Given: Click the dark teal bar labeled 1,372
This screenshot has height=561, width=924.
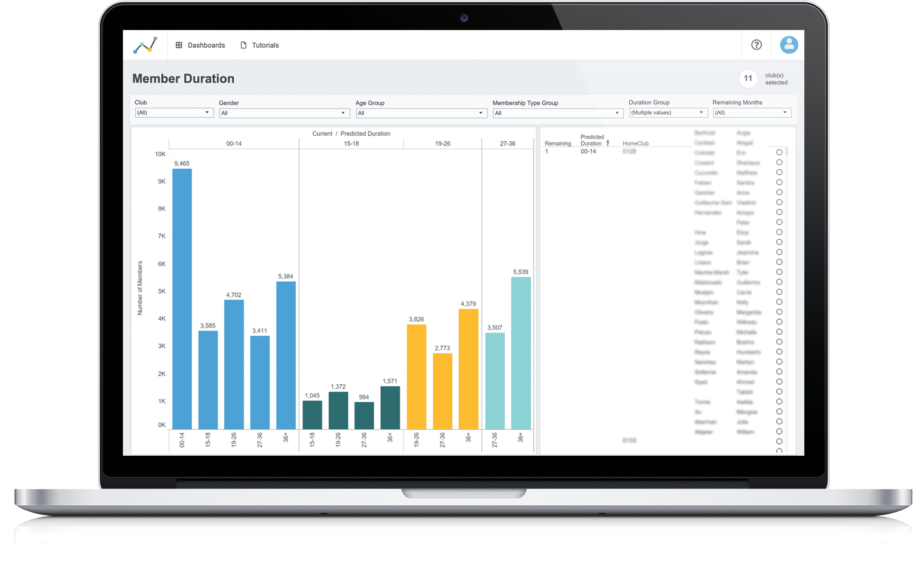Looking at the screenshot, I should tap(338, 410).
